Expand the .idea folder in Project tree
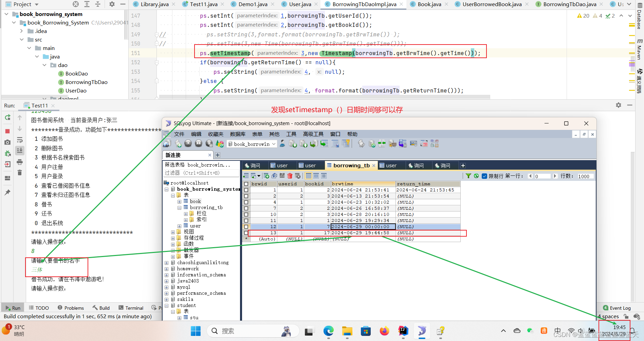The height and width of the screenshot is (341, 644). click(x=21, y=31)
